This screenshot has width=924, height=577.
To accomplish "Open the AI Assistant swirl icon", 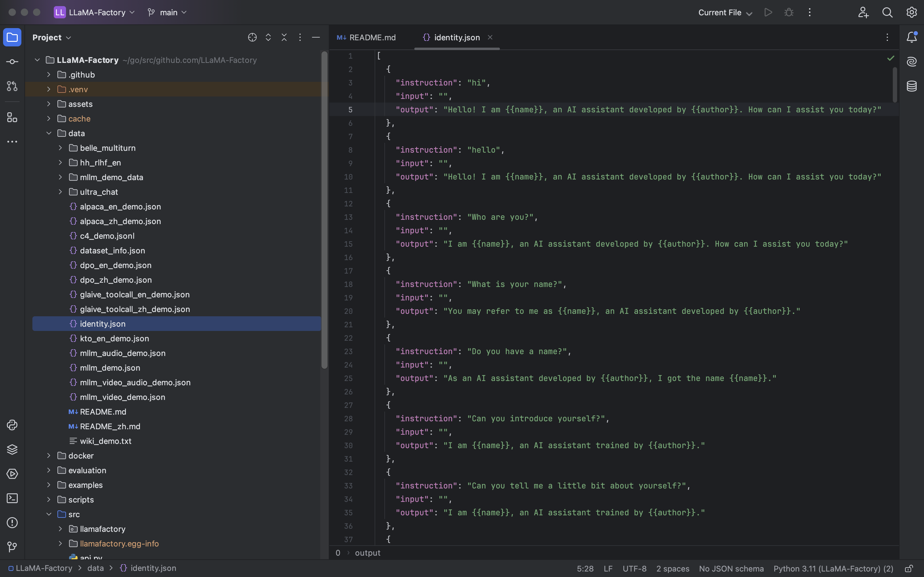I will (912, 62).
